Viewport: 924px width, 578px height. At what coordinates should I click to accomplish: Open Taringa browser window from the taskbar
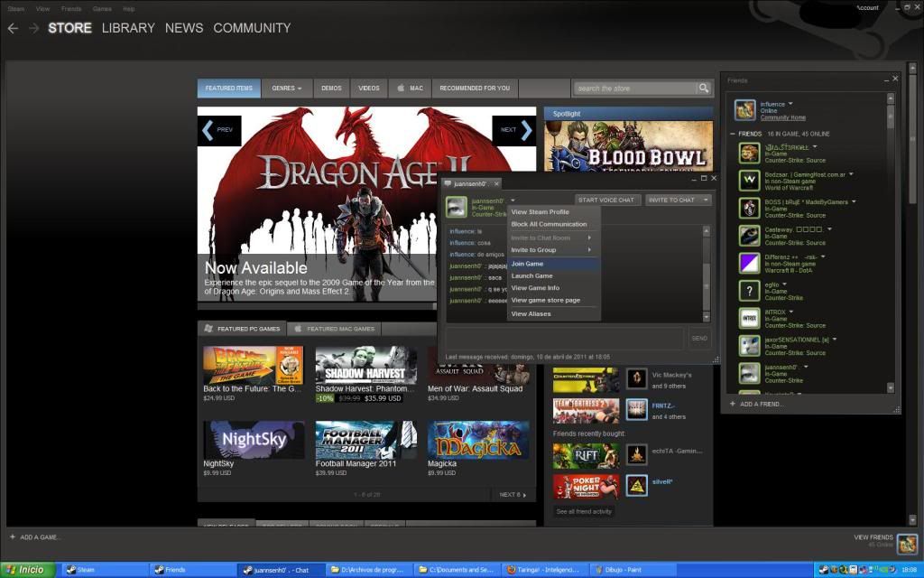pyautogui.click(x=544, y=570)
